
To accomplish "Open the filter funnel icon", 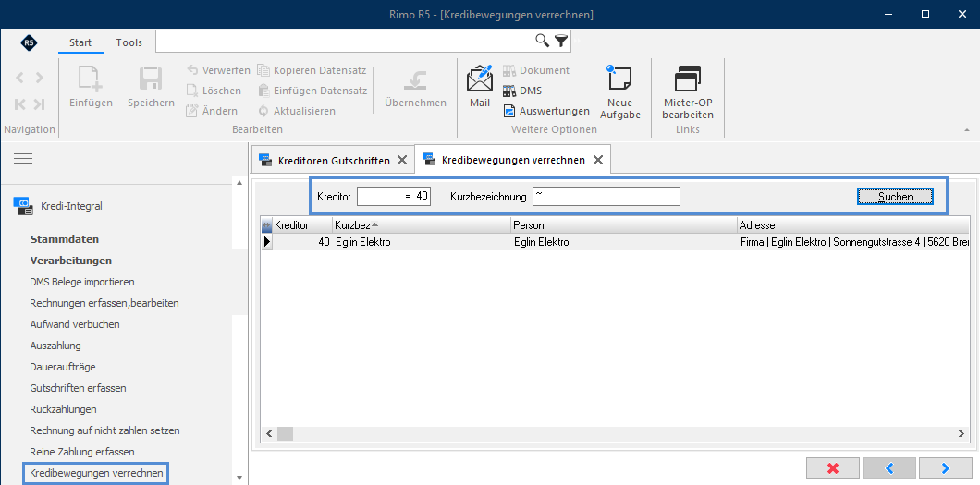I will [561, 42].
